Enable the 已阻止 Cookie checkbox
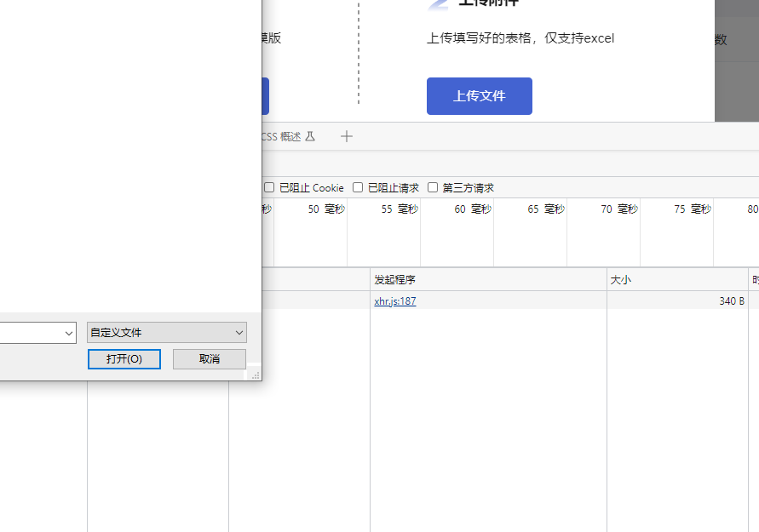Image resolution: width=759 pixels, height=532 pixels. [269, 187]
